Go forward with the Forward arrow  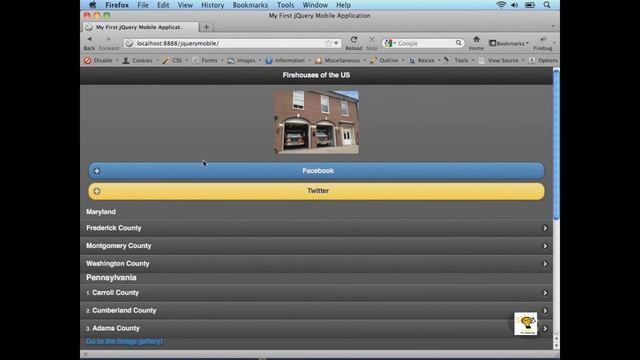click(x=109, y=43)
